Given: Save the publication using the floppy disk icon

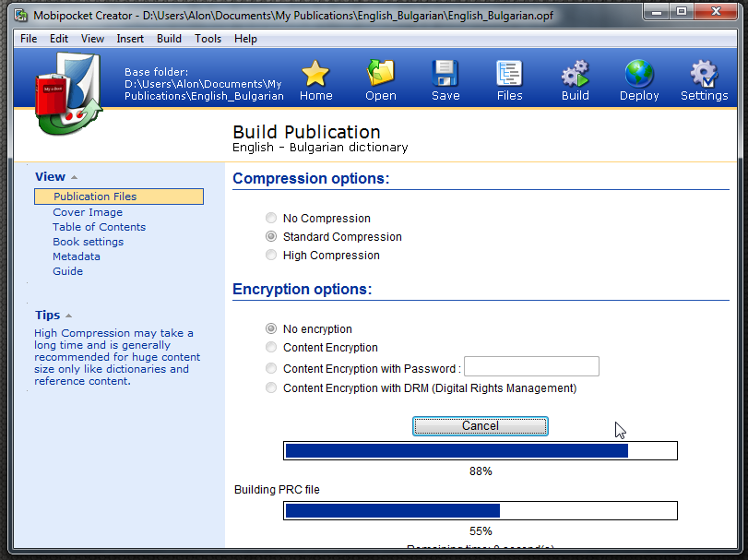Looking at the screenshot, I should 445,74.
